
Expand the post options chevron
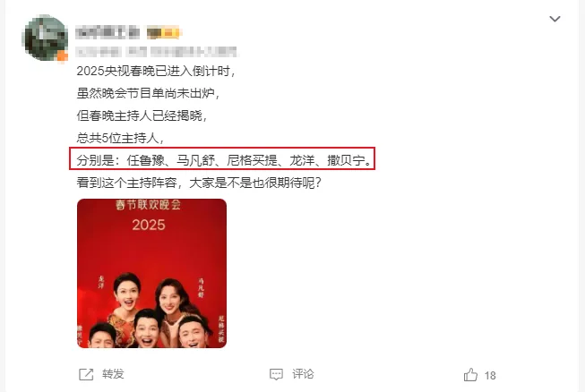click(x=555, y=19)
